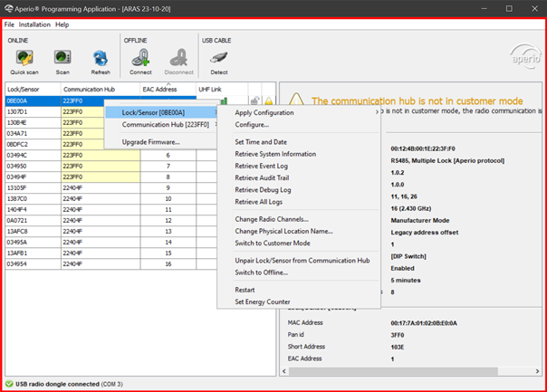Click the right scroll arrow in details panel
This screenshot has width=547, height=392.
[537, 371]
